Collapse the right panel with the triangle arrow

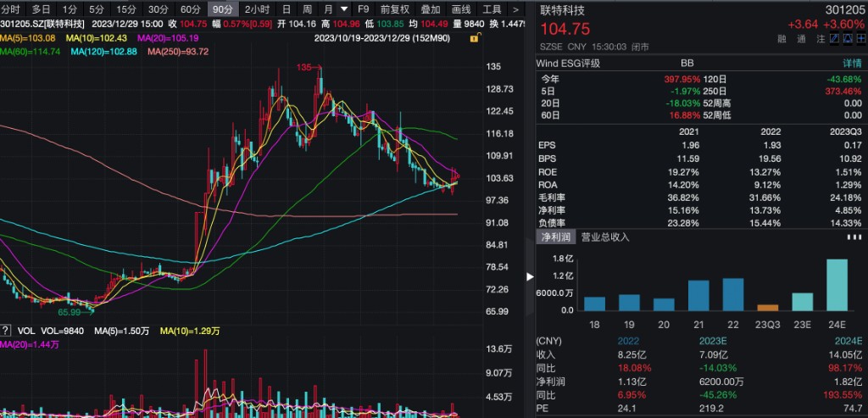pos(531,276)
